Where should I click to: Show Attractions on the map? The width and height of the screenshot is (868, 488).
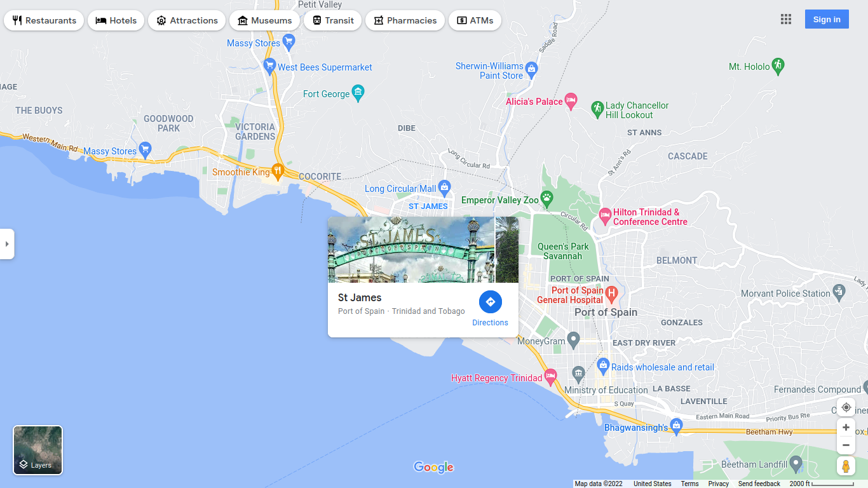coord(187,20)
